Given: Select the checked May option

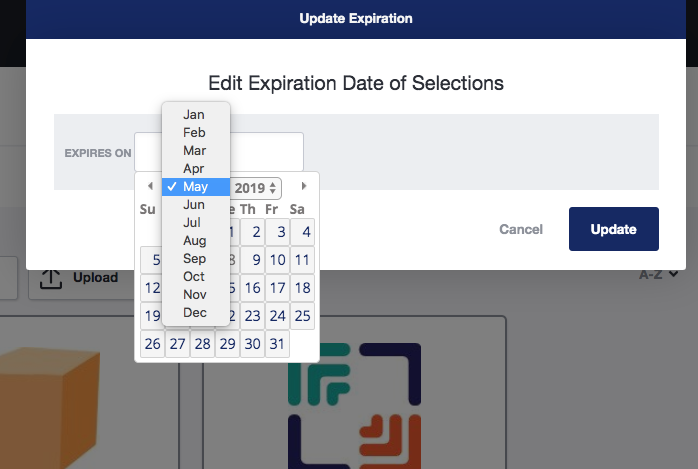Looking at the screenshot, I should pos(196,186).
